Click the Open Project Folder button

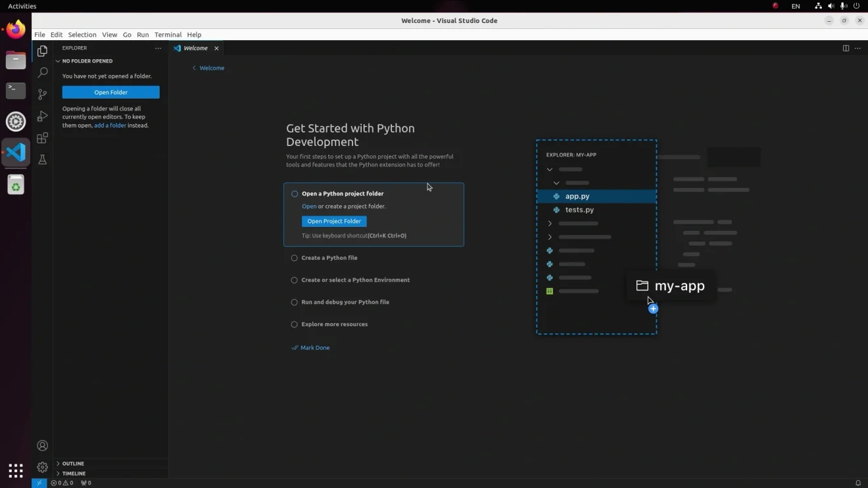[x=334, y=222]
